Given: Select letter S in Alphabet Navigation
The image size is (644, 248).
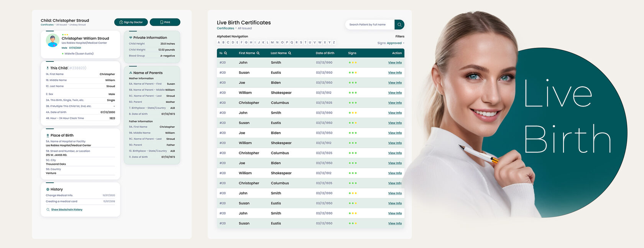Looking at the screenshot, I should point(301,43).
